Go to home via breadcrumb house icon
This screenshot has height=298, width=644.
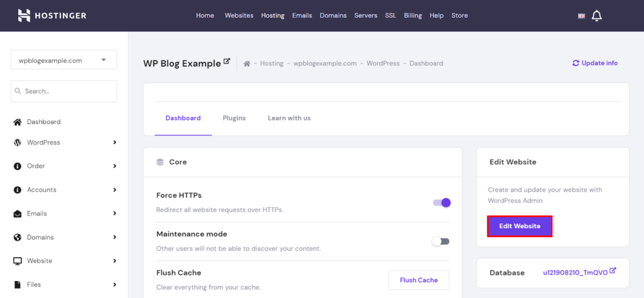247,63
